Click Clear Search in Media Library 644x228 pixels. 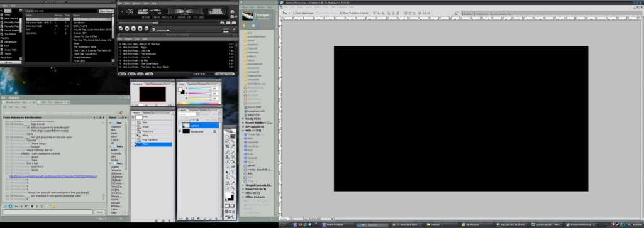(x=106, y=11)
